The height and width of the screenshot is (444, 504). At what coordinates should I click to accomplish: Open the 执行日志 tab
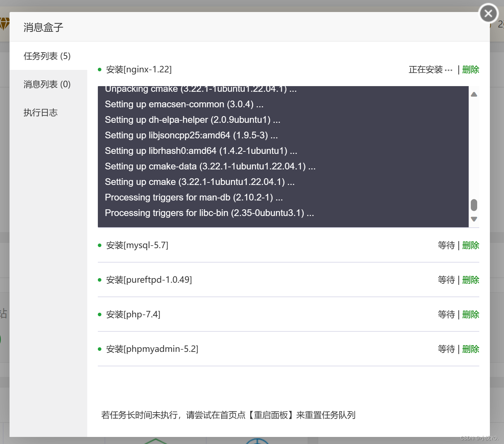[x=48, y=113]
